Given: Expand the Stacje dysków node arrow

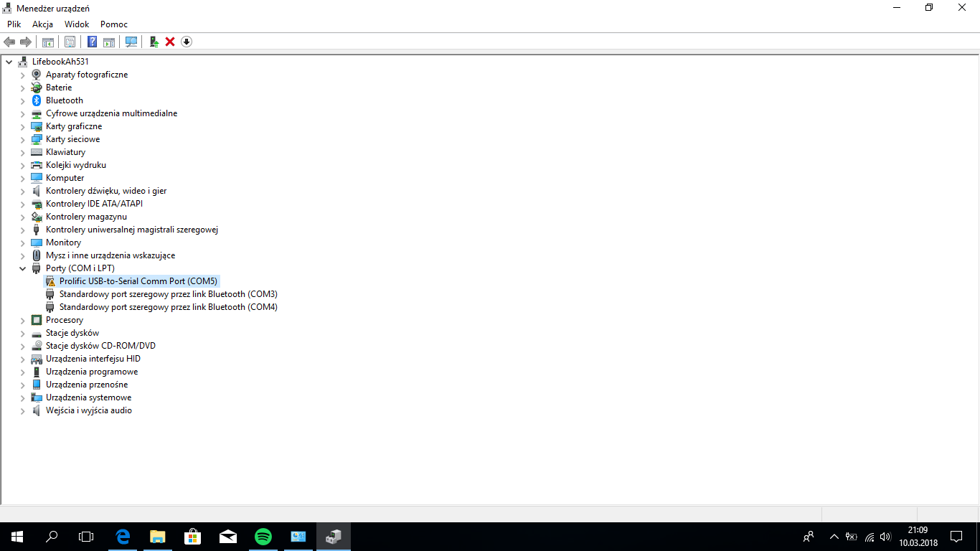Looking at the screenshot, I should 23,333.
